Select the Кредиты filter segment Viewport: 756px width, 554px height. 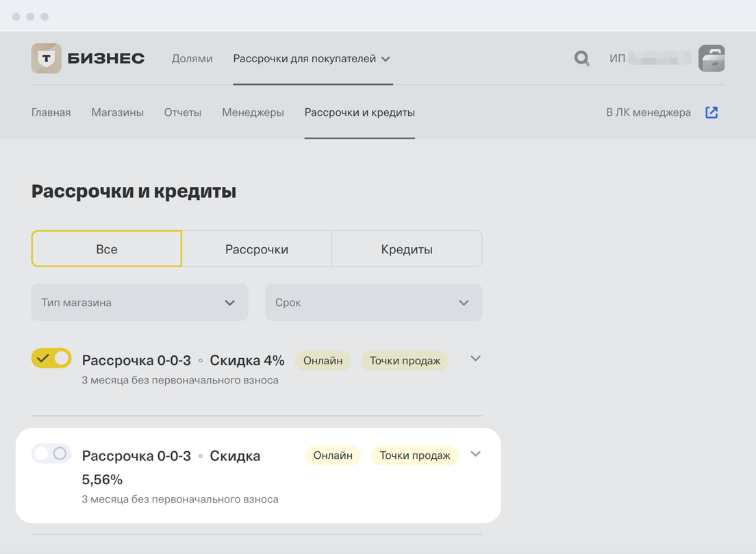point(407,249)
